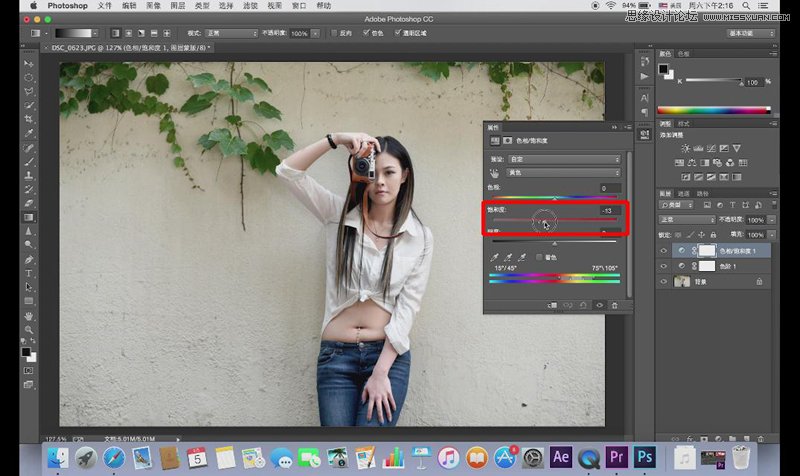
Task: Hide the 色阶 1 layer
Action: click(x=663, y=266)
